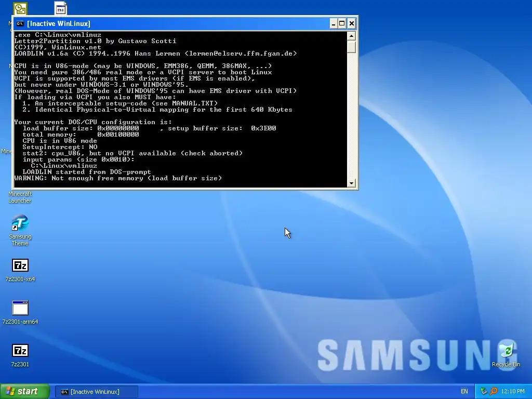532x399 pixels.
Task: Select the 7z2301 desktop icon
Action: coord(20,355)
